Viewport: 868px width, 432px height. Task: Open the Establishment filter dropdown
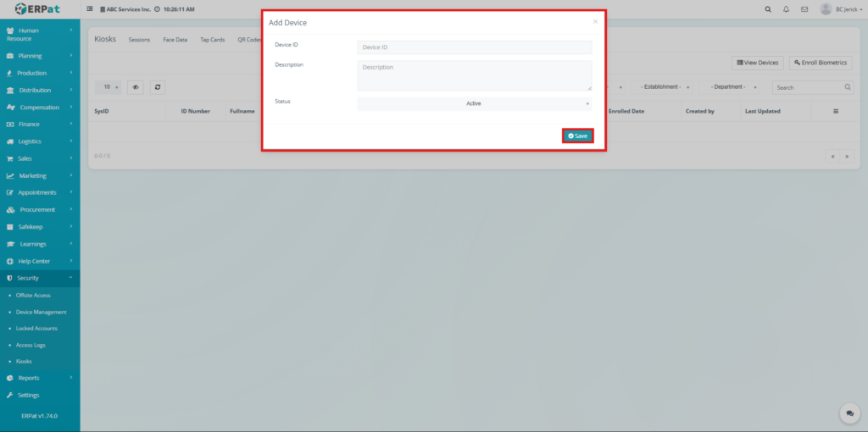(662, 87)
